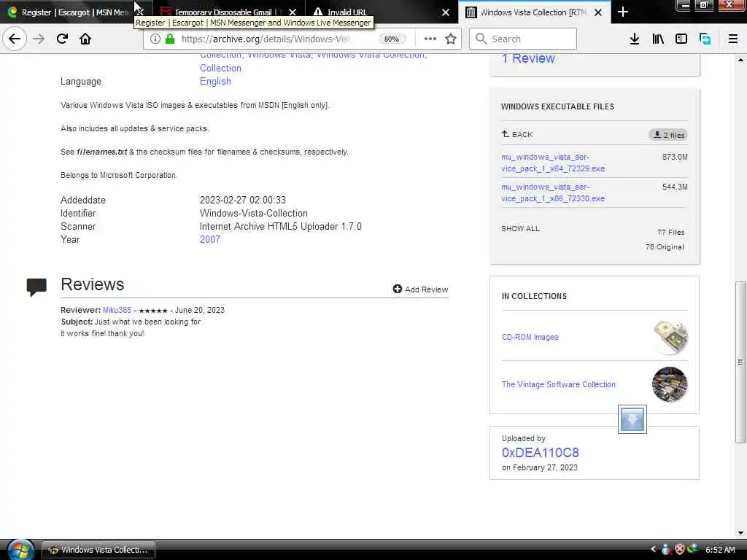Viewport: 747px width, 560px height.
Task: Click Add Review
Action: [420, 289]
